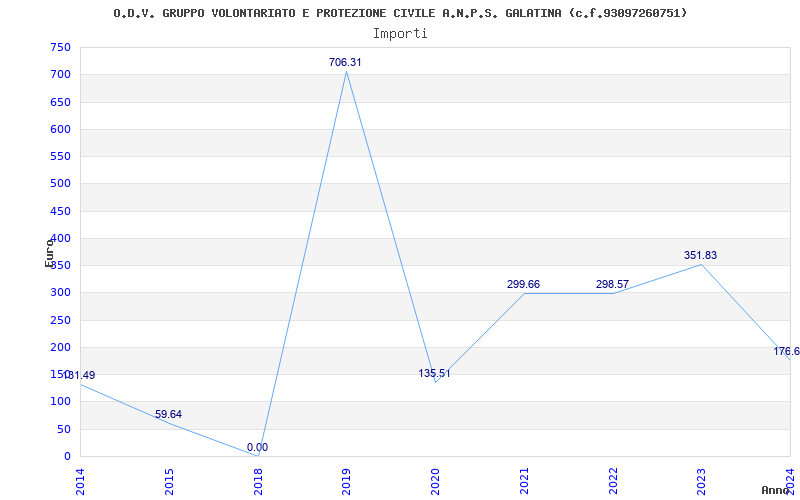Click the 650 y-axis tick label
The height and width of the screenshot is (500, 800).
point(60,102)
